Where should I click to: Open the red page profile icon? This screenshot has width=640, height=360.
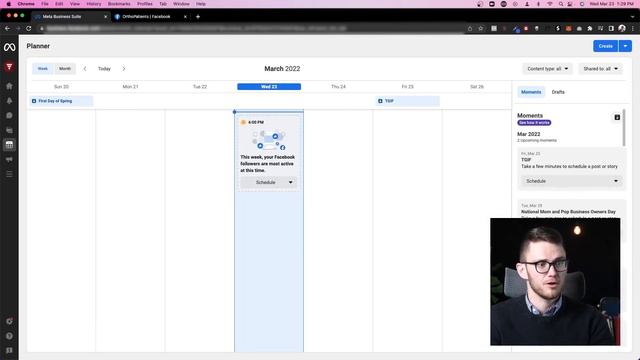9,67
